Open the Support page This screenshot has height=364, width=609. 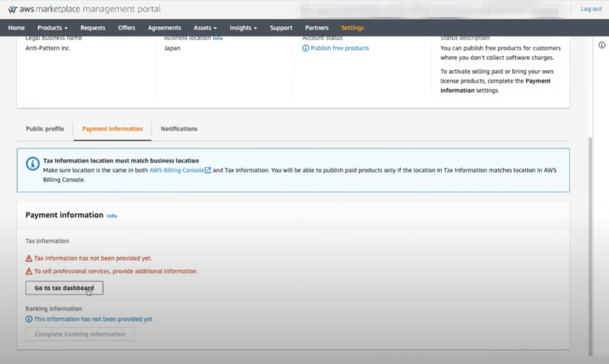tap(281, 28)
